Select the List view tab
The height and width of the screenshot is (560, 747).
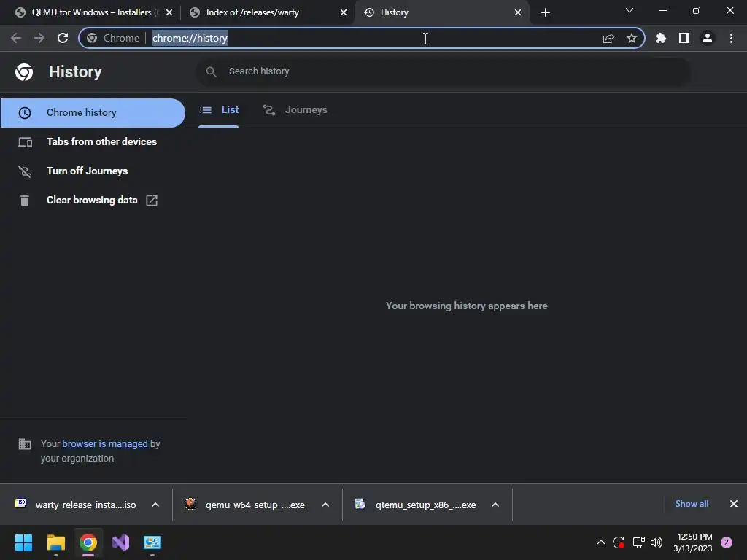click(219, 110)
